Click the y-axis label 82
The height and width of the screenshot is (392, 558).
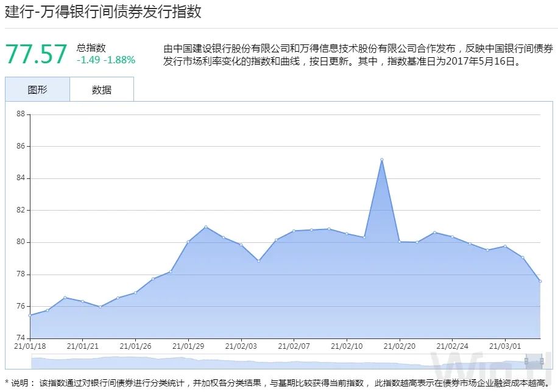[x=21, y=210]
